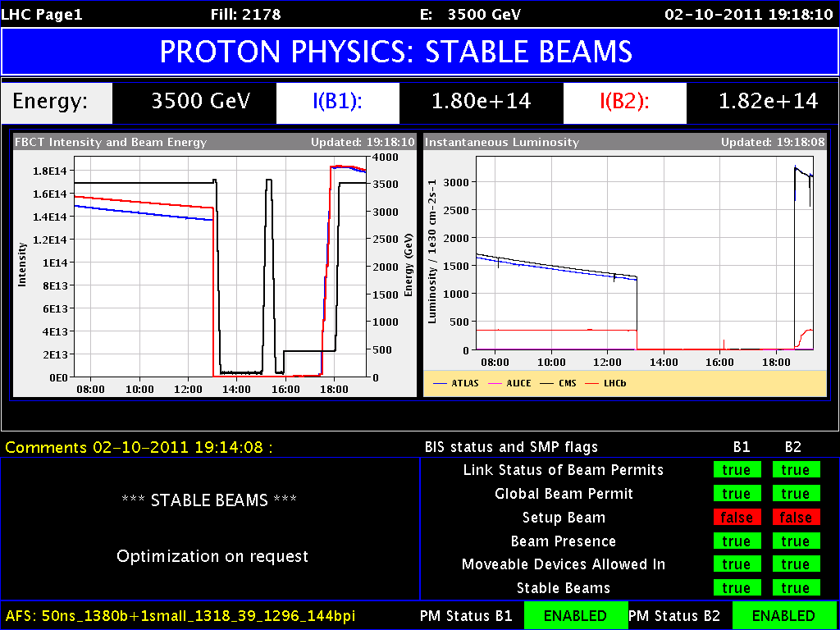Image resolution: width=840 pixels, height=630 pixels.
Task: Click the Setup Beam label
Action: click(x=564, y=518)
